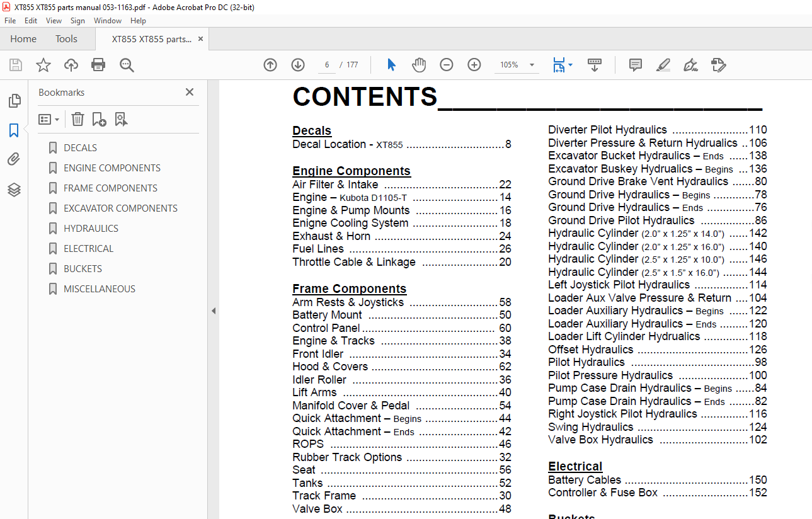Jump to the MISCELLANEOUS bookmark
The image size is (812, 519).
(100, 289)
